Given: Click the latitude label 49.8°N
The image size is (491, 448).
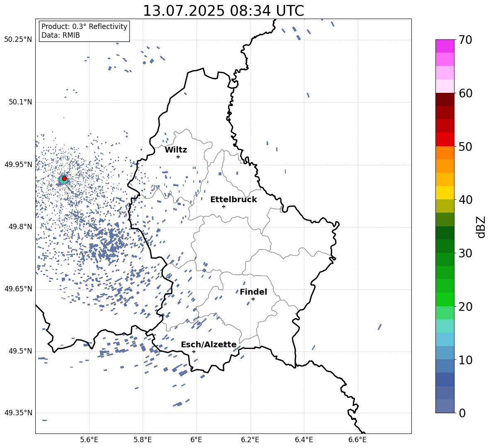Looking at the screenshot, I should click(x=20, y=227).
